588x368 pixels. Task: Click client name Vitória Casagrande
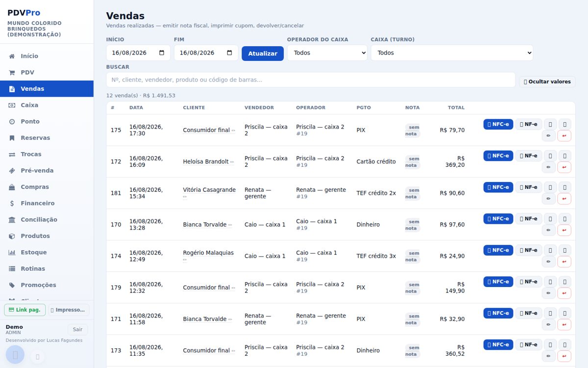[209, 190]
